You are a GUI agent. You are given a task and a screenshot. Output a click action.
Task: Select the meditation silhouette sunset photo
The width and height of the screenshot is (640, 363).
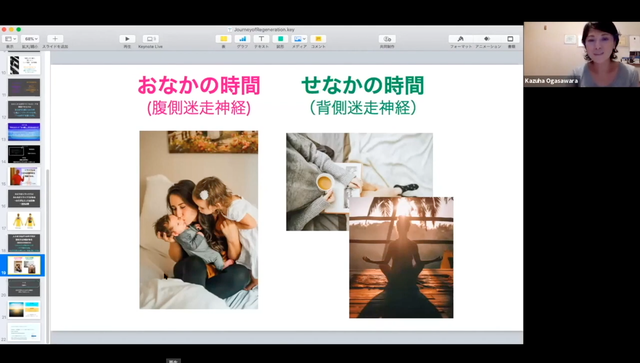coord(401,257)
